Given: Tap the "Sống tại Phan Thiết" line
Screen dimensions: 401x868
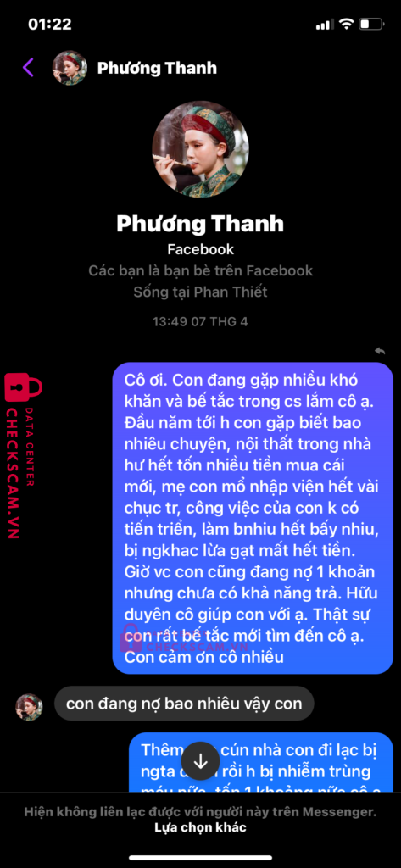Looking at the screenshot, I should tap(200, 292).
